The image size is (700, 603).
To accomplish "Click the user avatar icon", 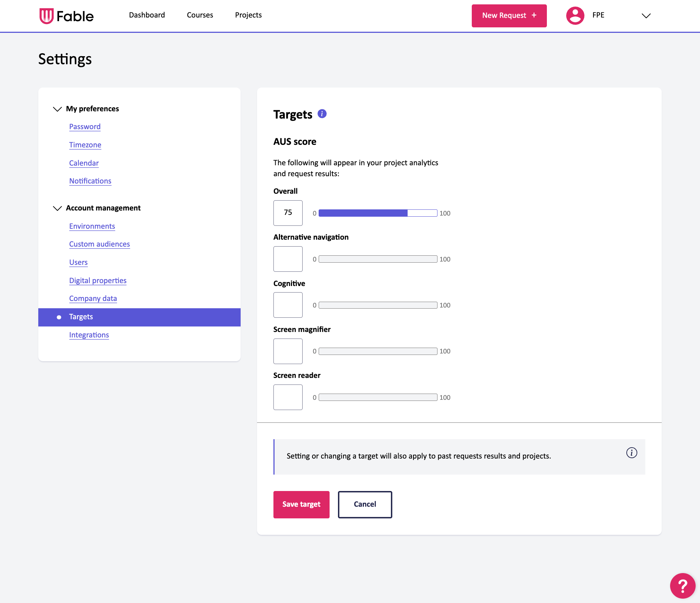I will [575, 15].
